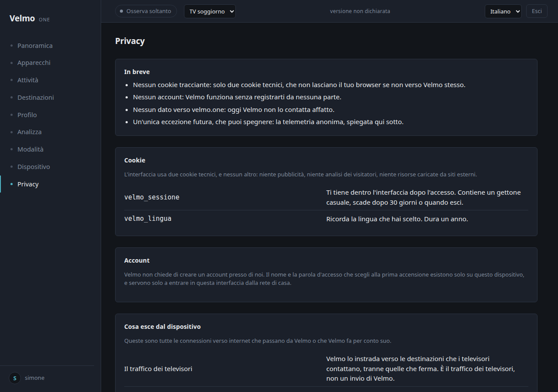Click the username "simone" in the sidebar
The height and width of the screenshot is (392, 558).
pos(34,378)
